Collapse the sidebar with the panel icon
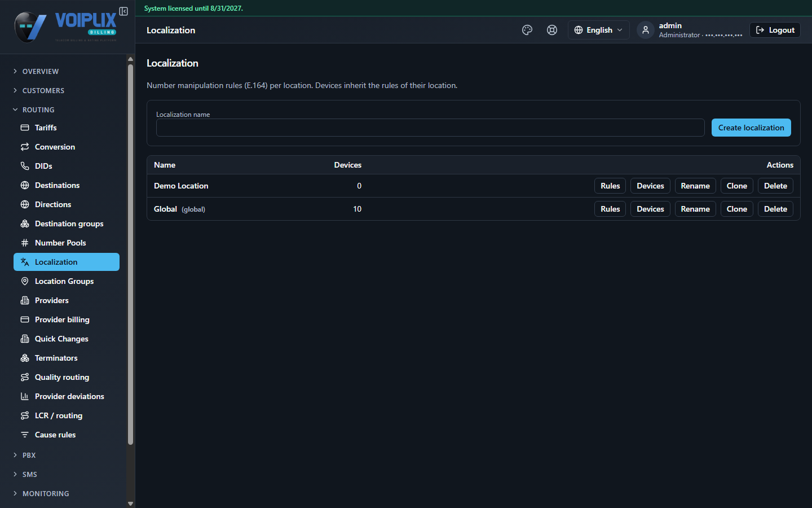812x508 pixels. pos(123,11)
